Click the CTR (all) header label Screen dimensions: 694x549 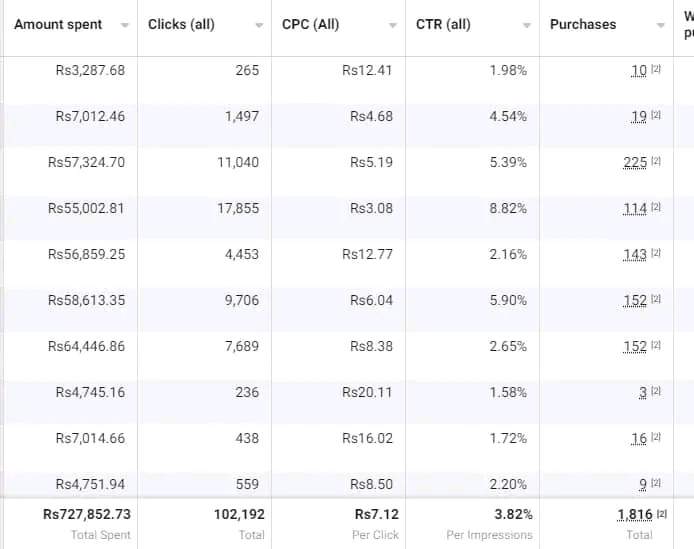pyautogui.click(x=443, y=24)
